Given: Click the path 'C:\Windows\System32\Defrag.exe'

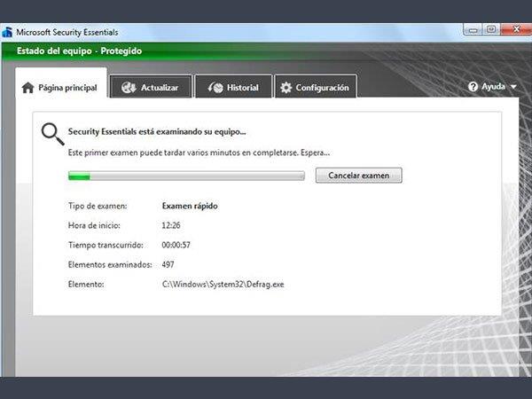Looking at the screenshot, I should point(223,285).
